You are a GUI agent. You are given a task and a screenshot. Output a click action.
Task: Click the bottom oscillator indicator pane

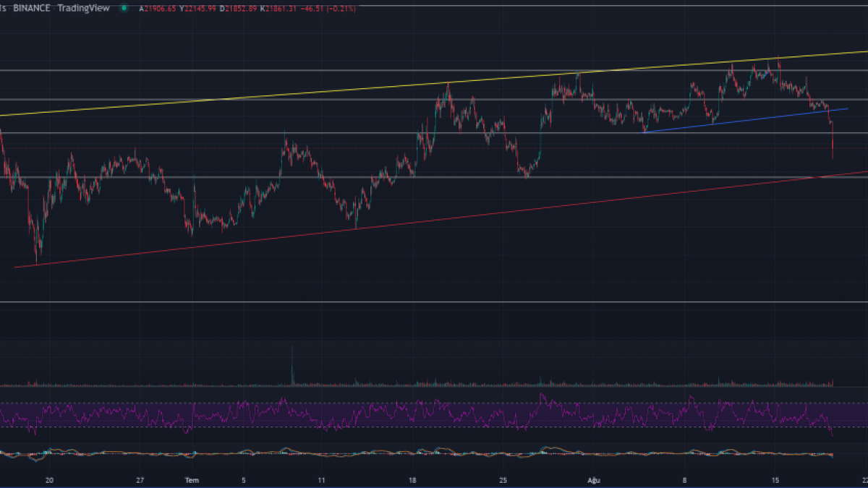[434, 453]
